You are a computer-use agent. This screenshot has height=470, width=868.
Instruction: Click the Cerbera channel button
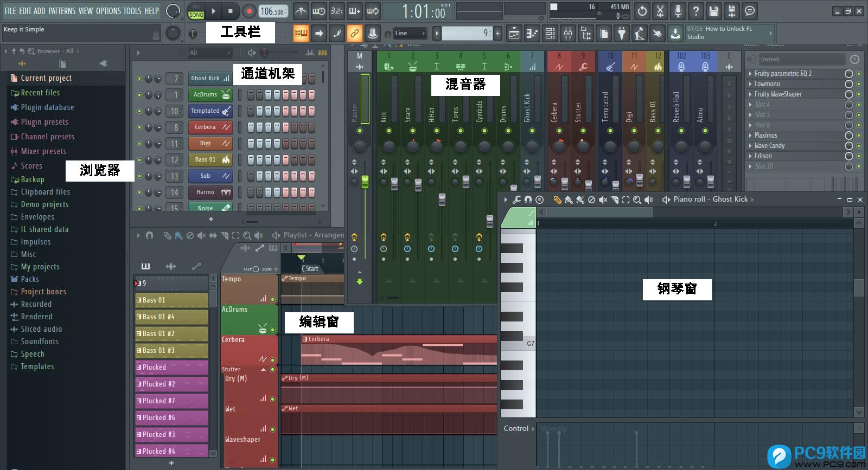(x=210, y=127)
